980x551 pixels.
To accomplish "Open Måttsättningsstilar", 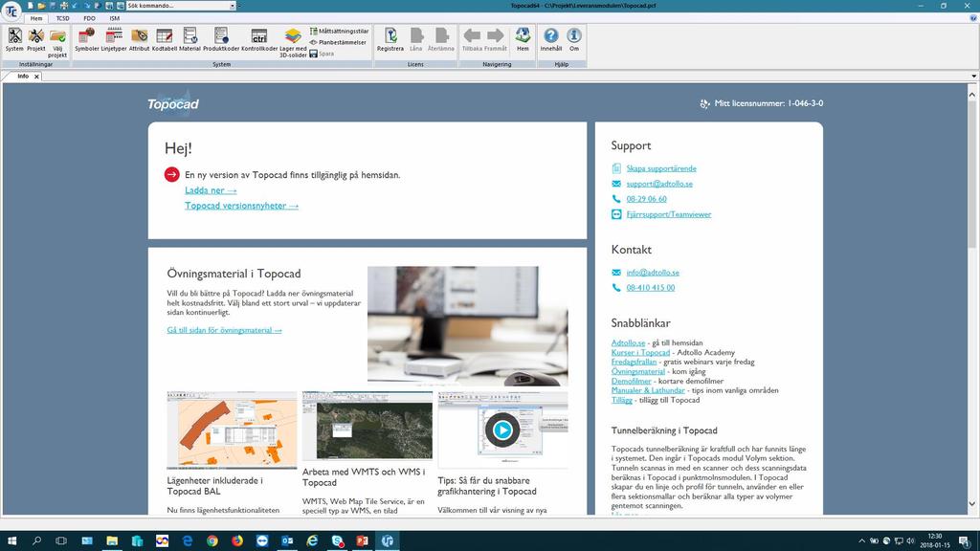I will (340, 31).
